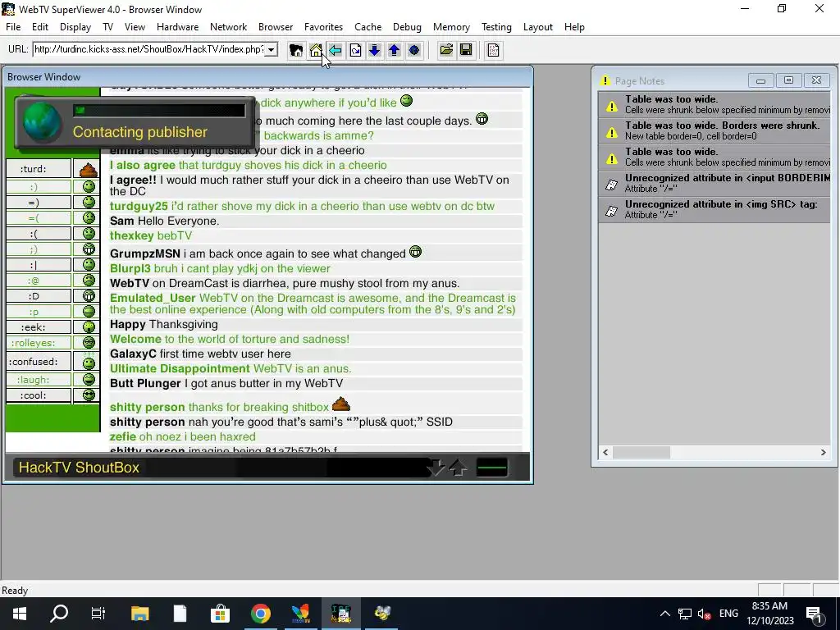Open Microsoft Store from the taskbar

220,614
